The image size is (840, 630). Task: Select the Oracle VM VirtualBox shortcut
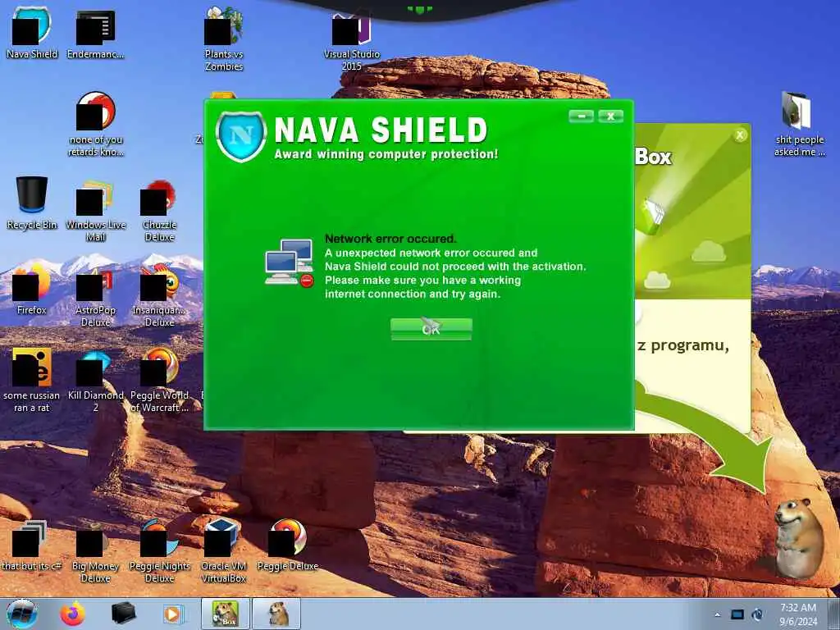(223, 551)
